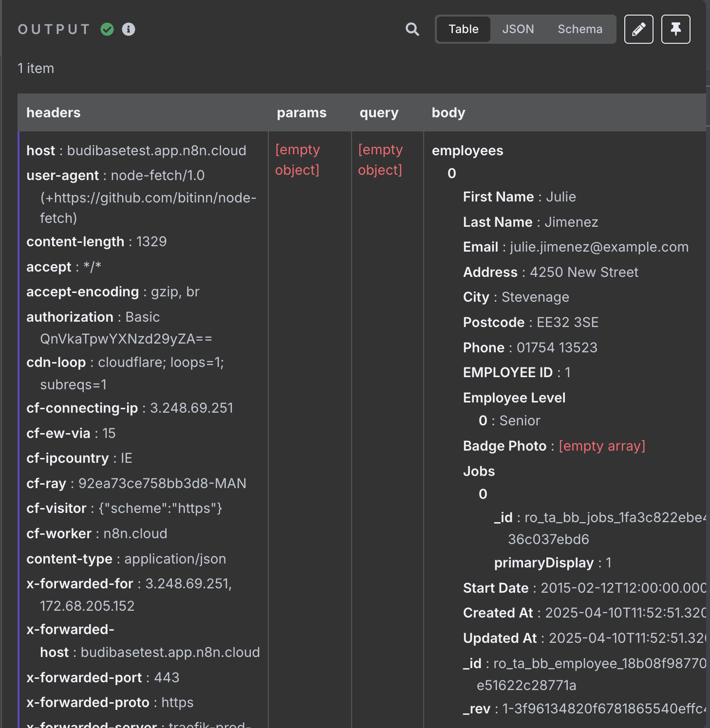
Task: Click the "headers" column header
Action: (x=54, y=113)
